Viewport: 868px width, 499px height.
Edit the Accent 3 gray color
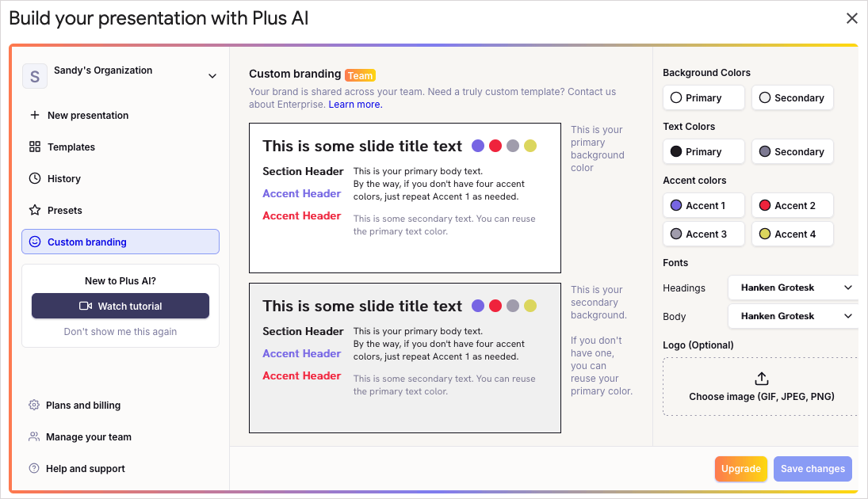704,234
